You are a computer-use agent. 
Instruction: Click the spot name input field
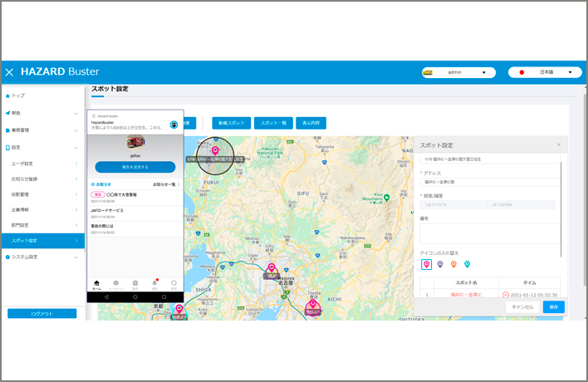tap(489, 159)
